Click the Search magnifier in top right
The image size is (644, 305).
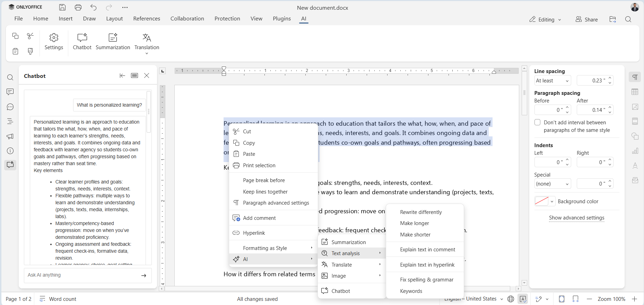click(628, 19)
